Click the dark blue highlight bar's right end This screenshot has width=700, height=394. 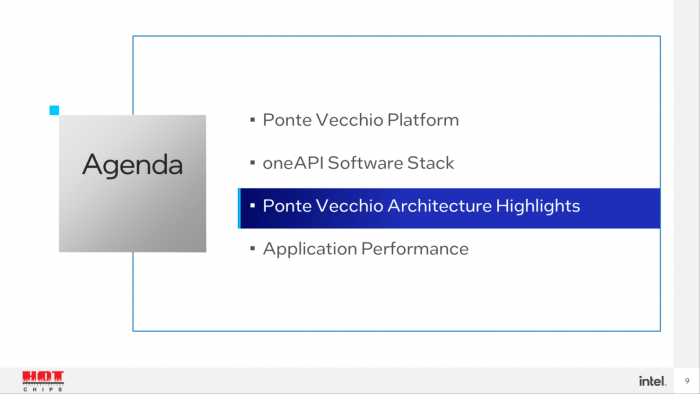pyautogui.click(x=643, y=208)
